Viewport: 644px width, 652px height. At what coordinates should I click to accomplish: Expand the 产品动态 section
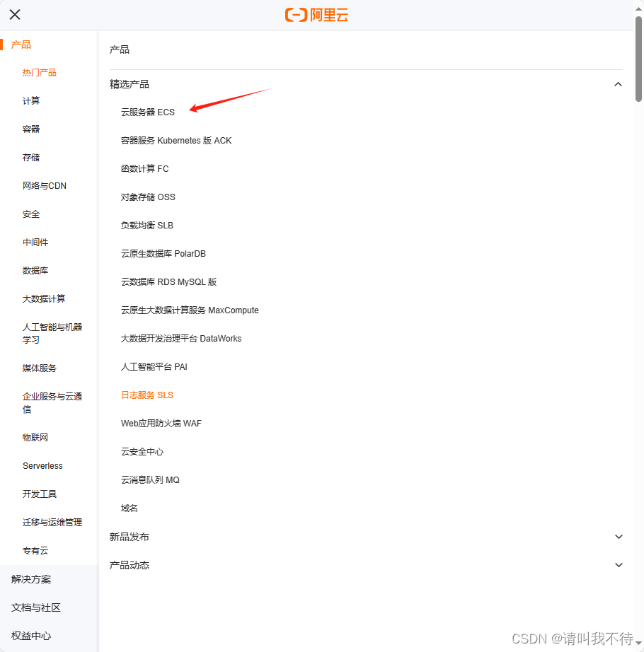pos(618,565)
